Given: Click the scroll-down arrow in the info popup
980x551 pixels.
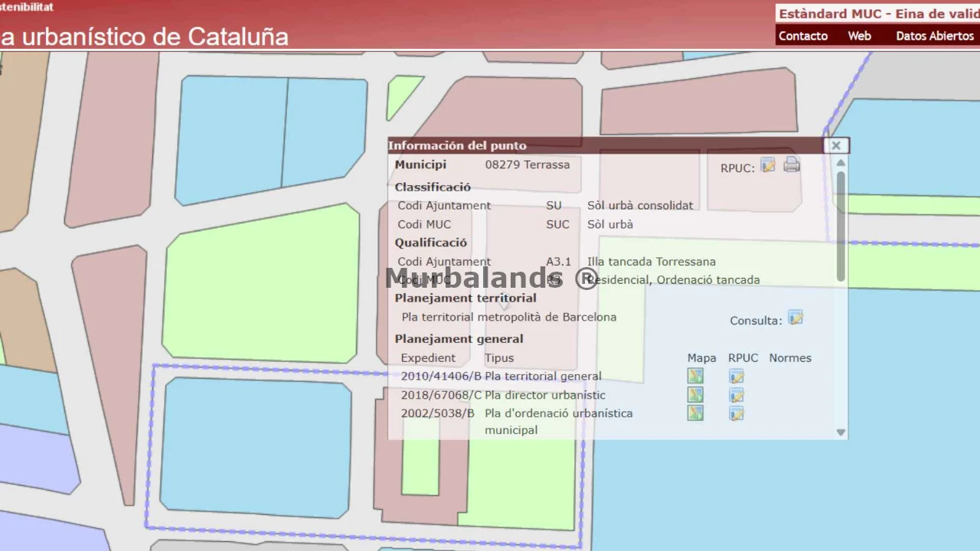Looking at the screenshot, I should click(841, 432).
